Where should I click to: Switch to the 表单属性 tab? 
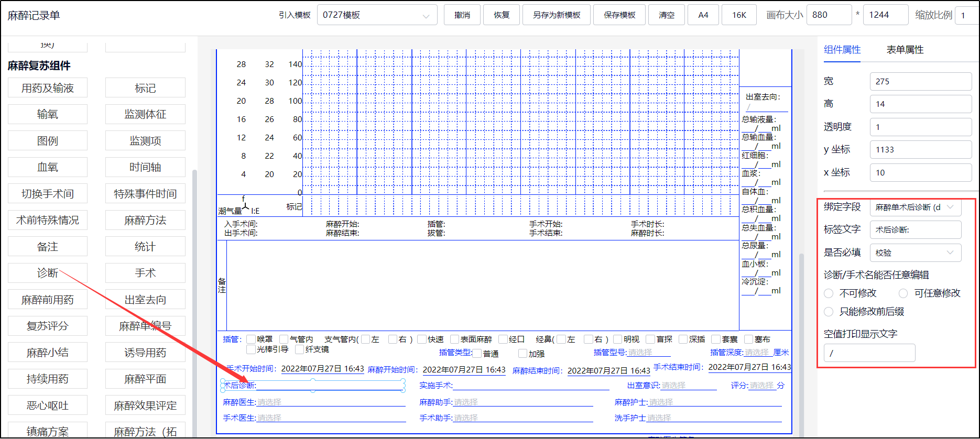pos(905,50)
